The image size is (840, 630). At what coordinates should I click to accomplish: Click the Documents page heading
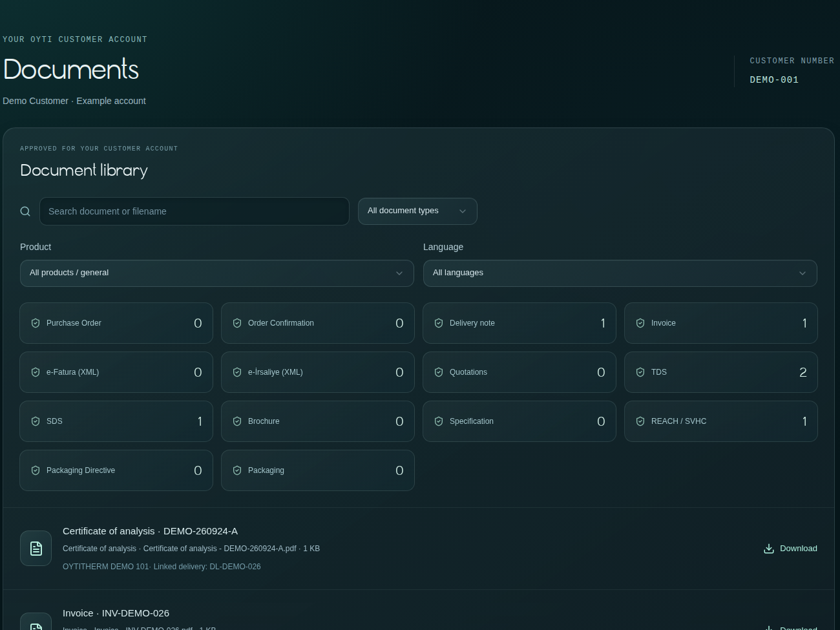coord(71,70)
